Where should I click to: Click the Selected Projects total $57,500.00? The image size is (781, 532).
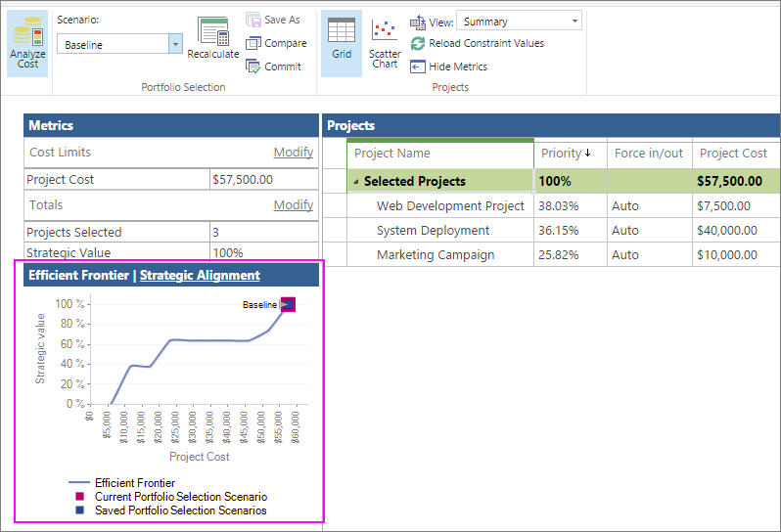pos(736,181)
